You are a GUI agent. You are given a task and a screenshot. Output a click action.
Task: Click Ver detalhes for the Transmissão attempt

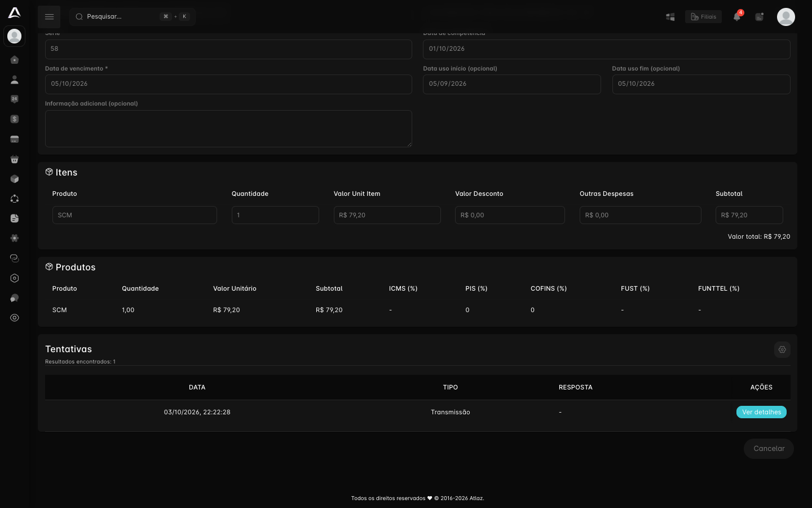(x=761, y=412)
